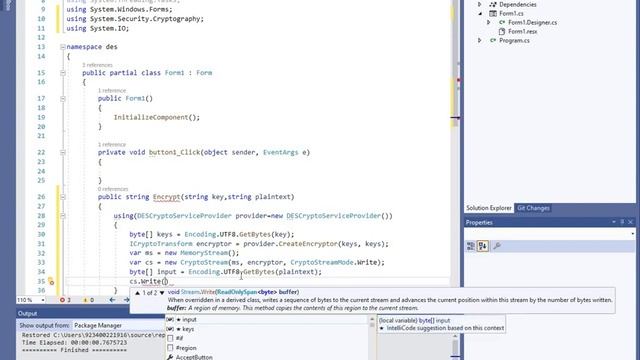
Task: Open Properties window position dropdown arrow
Action: [613, 222]
